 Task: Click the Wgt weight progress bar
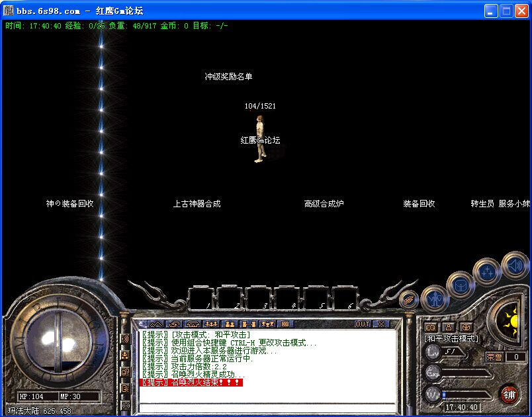466,395
